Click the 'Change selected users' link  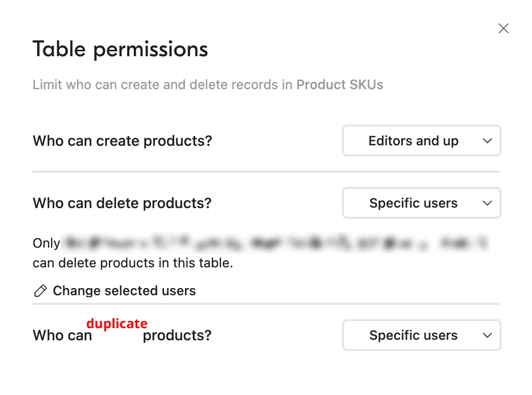click(x=124, y=291)
